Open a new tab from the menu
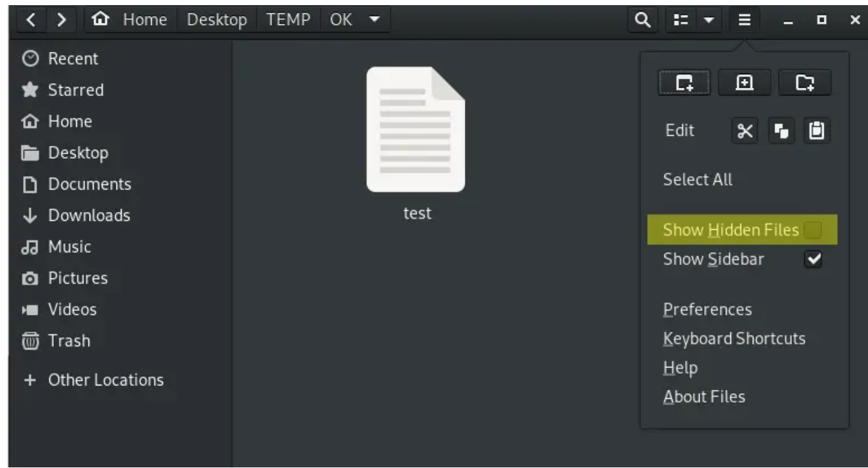This screenshot has height=468, width=868. (x=745, y=83)
